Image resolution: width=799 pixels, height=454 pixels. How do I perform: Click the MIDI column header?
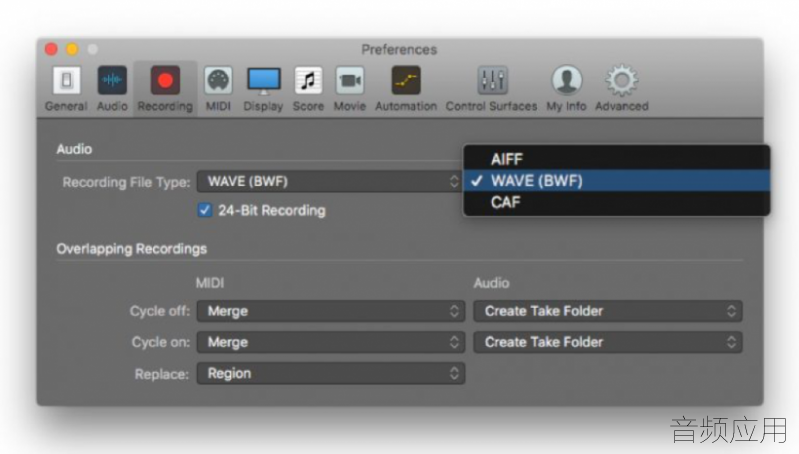210,283
